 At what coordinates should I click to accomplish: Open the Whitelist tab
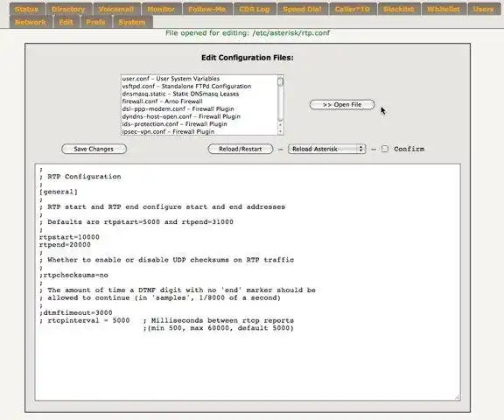(x=444, y=10)
